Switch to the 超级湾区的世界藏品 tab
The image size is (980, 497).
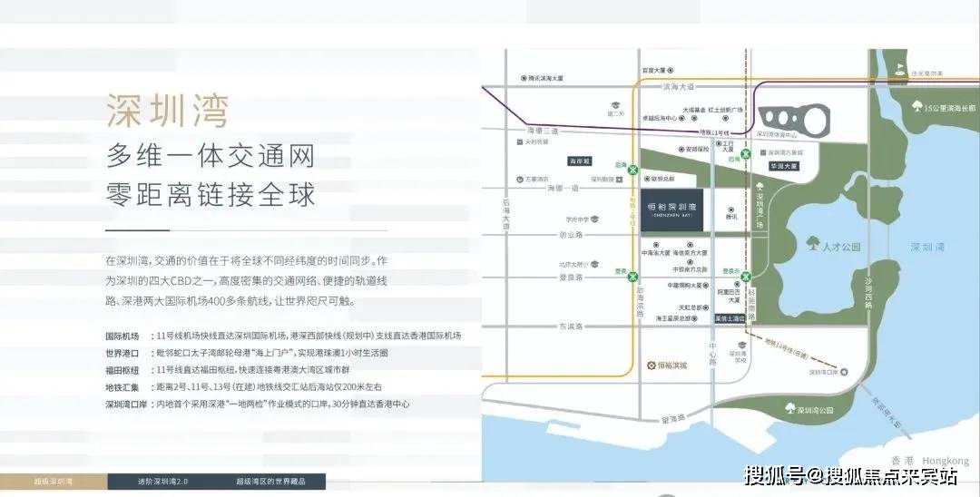click(273, 481)
